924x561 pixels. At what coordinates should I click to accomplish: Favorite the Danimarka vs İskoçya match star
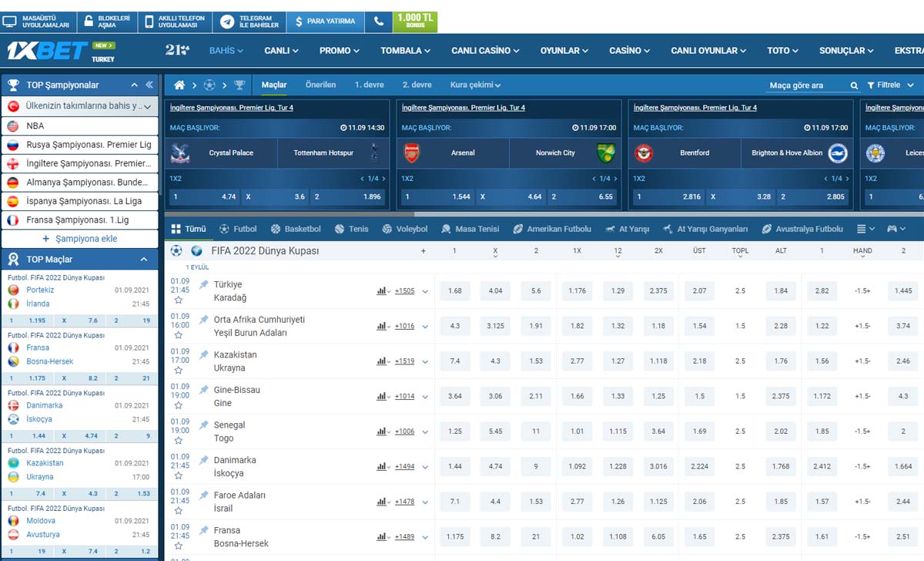(x=179, y=476)
